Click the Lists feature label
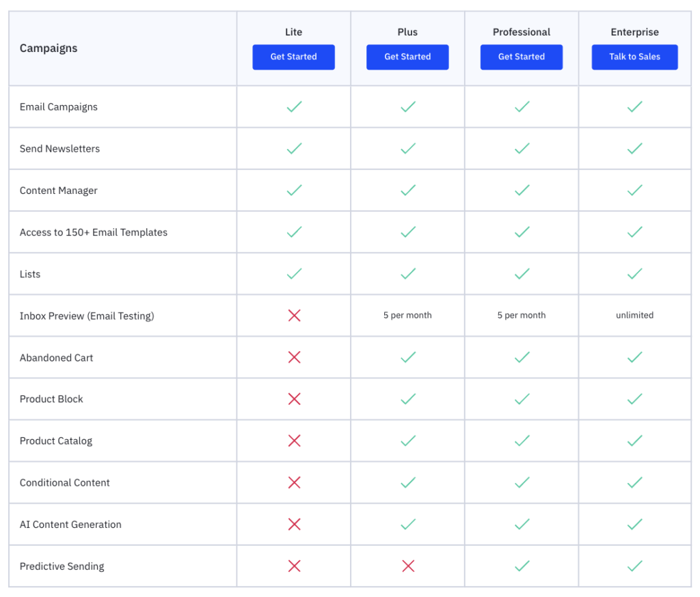 [x=30, y=274]
